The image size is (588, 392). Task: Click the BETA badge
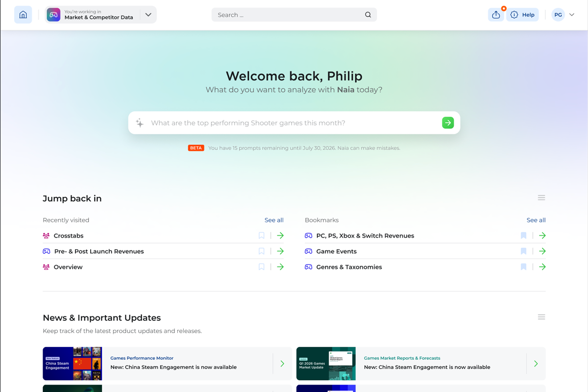tap(196, 147)
